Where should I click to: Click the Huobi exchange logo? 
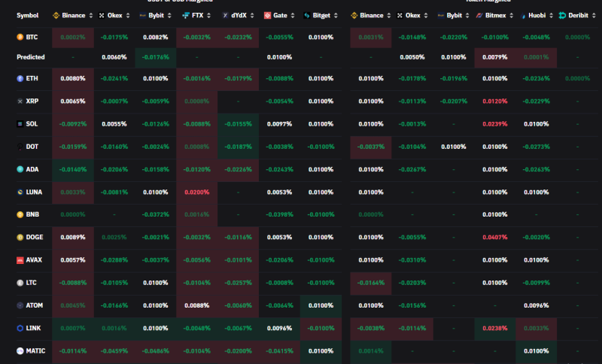tap(523, 16)
